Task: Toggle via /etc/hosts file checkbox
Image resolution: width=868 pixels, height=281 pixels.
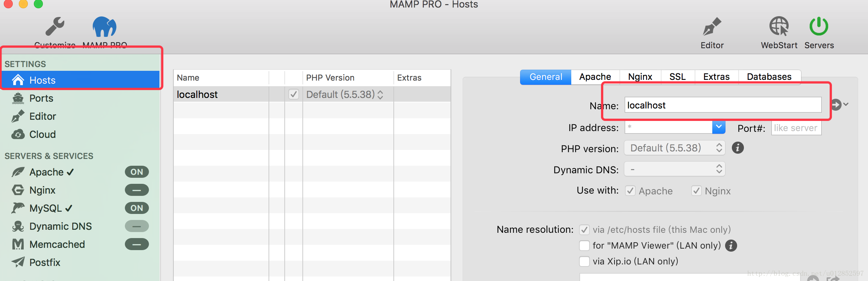Action: [584, 229]
